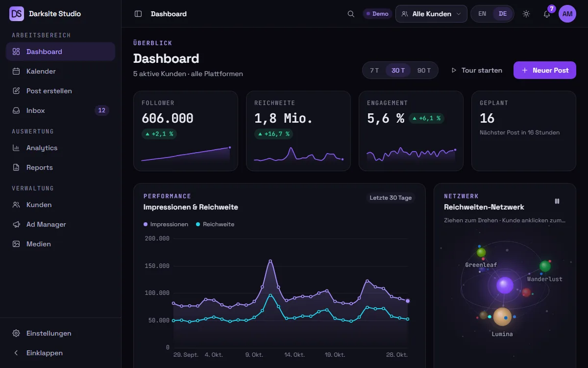The image size is (588, 368).
Task: Collapse sidebar with Einklappen
Action: pyautogui.click(x=61, y=353)
